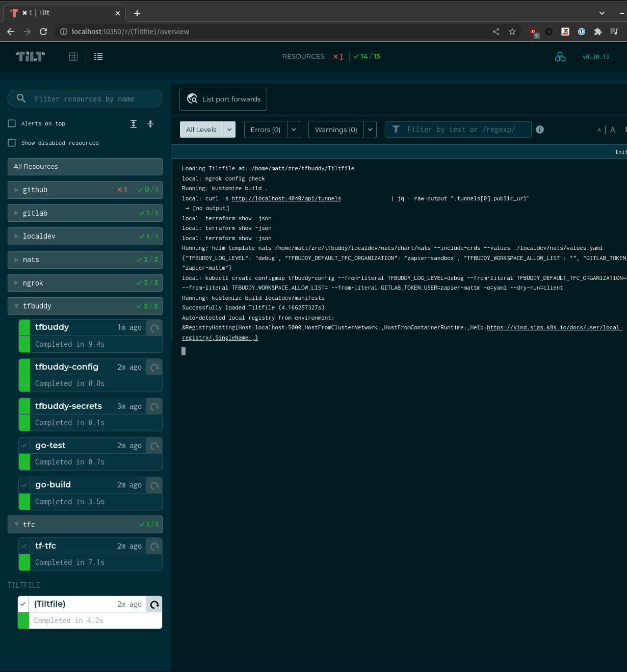The width and height of the screenshot is (627, 672).
Task: Click the browser share icon
Action: tap(496, 32)
